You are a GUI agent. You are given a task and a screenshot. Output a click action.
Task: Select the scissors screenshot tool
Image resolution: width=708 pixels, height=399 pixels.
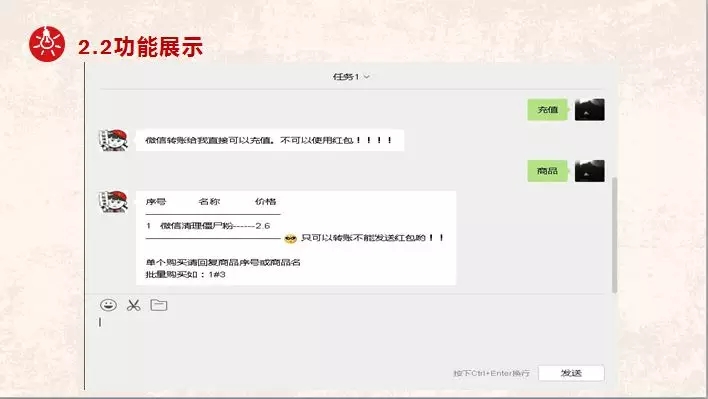(x=133, y=306)
